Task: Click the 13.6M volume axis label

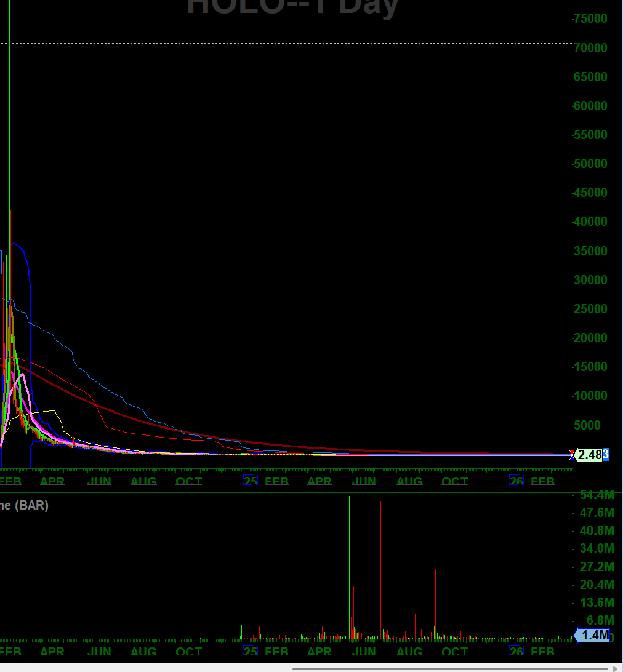Action: 597,602
